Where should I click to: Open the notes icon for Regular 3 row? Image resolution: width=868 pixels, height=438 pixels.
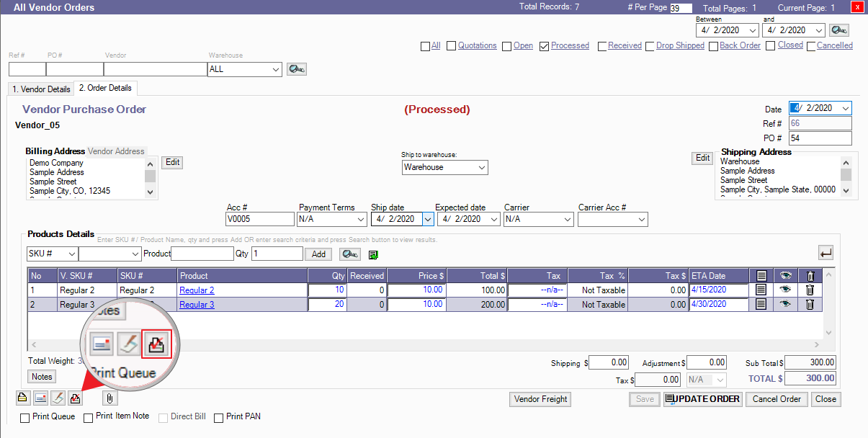pyautogui.click(x=761, y=304)
